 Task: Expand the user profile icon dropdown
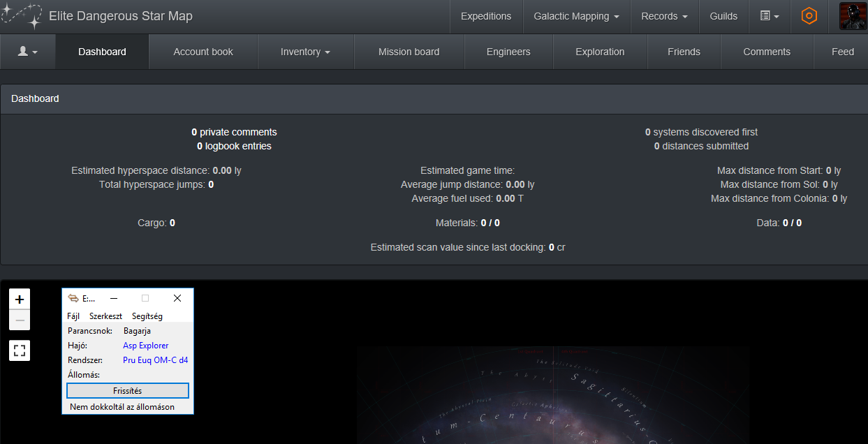pyautogui.click(x=28, y=52)
